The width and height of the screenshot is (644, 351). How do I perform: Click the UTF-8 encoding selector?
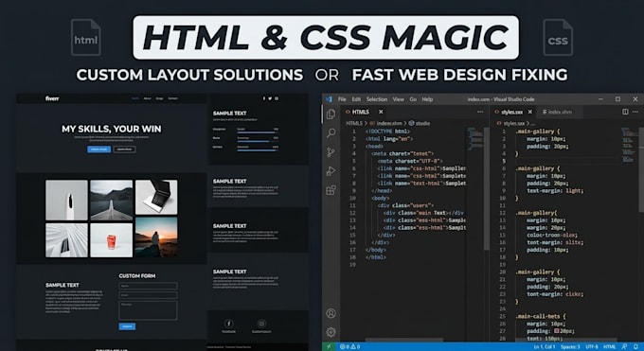(x=591, y=347)
